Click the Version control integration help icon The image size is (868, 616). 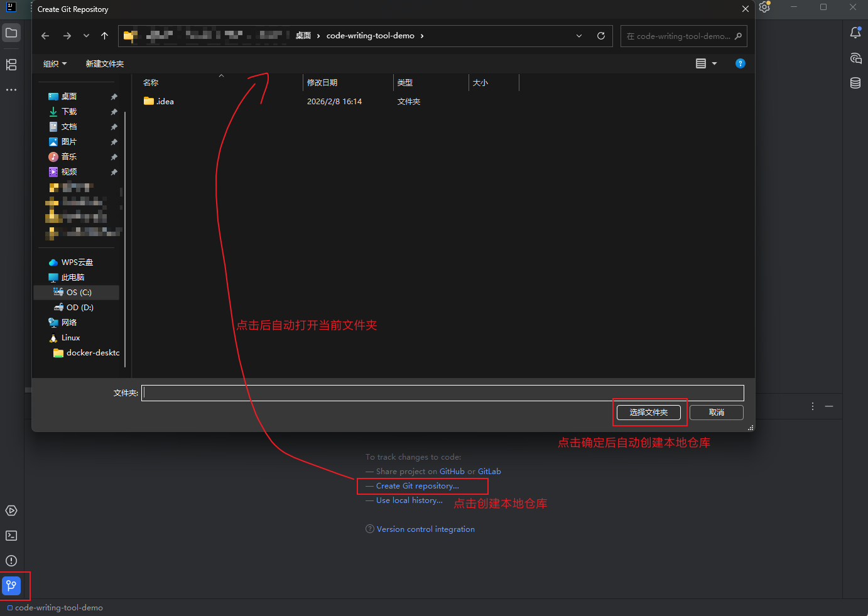coord(370,529)
